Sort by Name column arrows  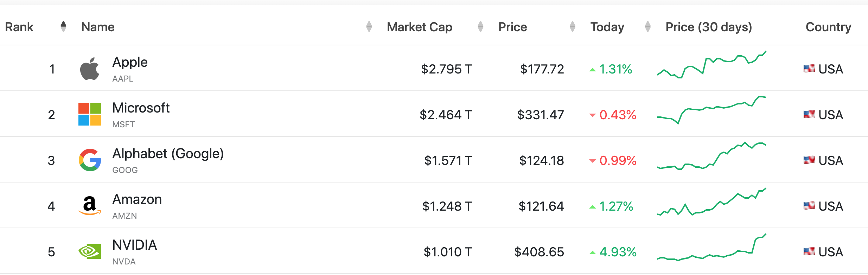[369, 27]
